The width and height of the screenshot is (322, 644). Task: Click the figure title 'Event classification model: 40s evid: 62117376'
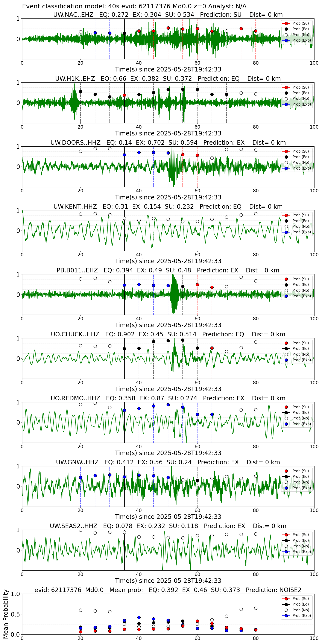pos(134,6)
